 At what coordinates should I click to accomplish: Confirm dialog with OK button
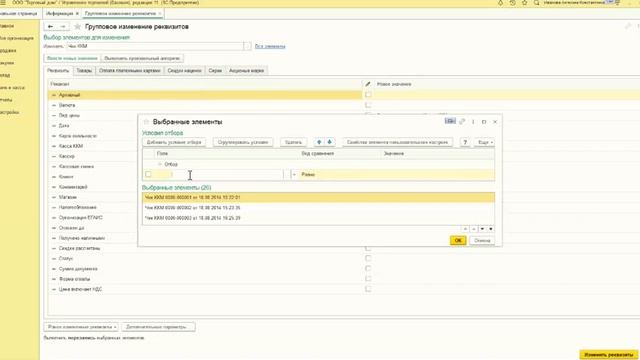[458, 240]
